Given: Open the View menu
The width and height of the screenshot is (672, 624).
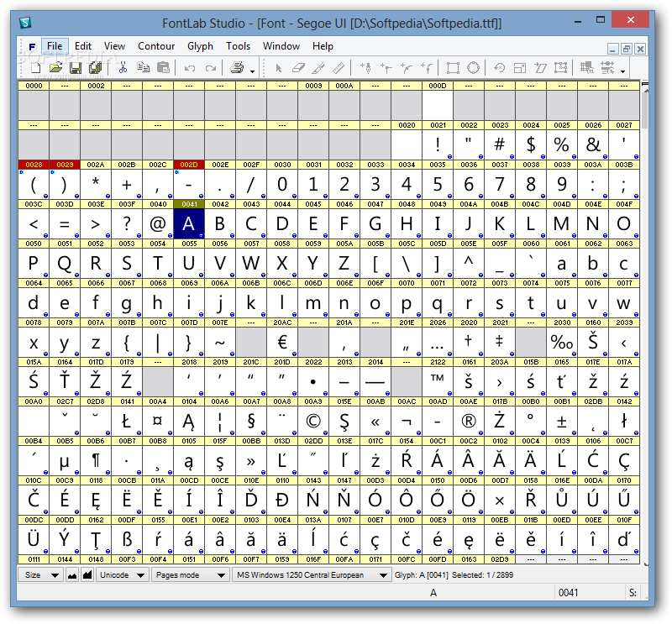Looking at the screenshot, I should pos(114,46).
